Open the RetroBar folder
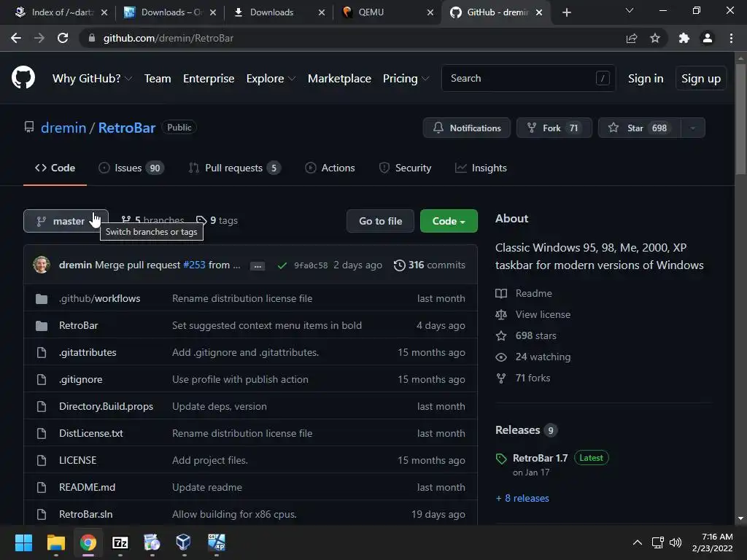 (x=78, y=325)
